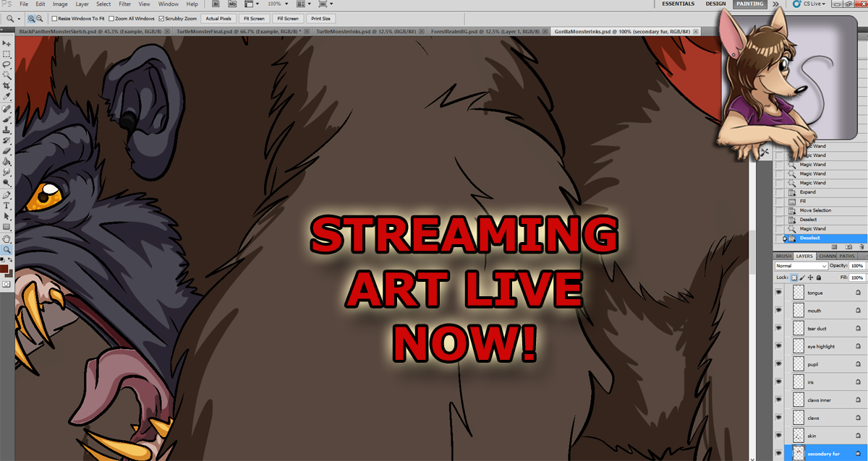Toggle Quick Mask mode

tap(7, 284)
